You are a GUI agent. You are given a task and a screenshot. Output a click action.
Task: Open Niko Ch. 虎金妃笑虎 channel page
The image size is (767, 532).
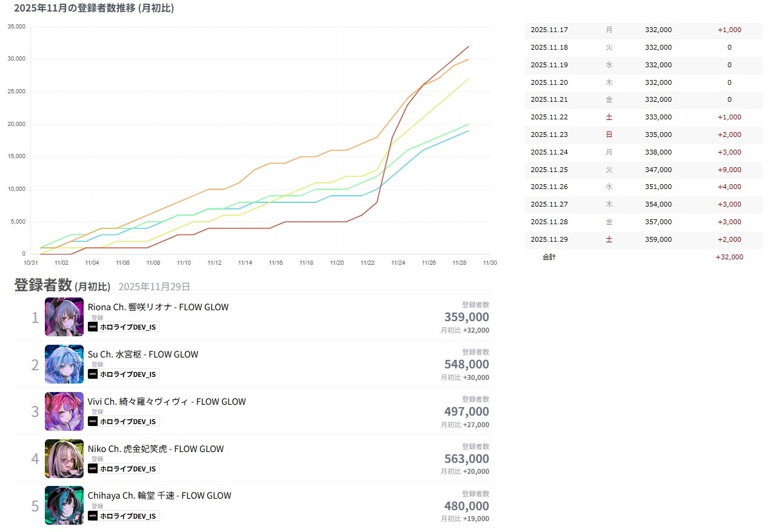coord(156,449)
